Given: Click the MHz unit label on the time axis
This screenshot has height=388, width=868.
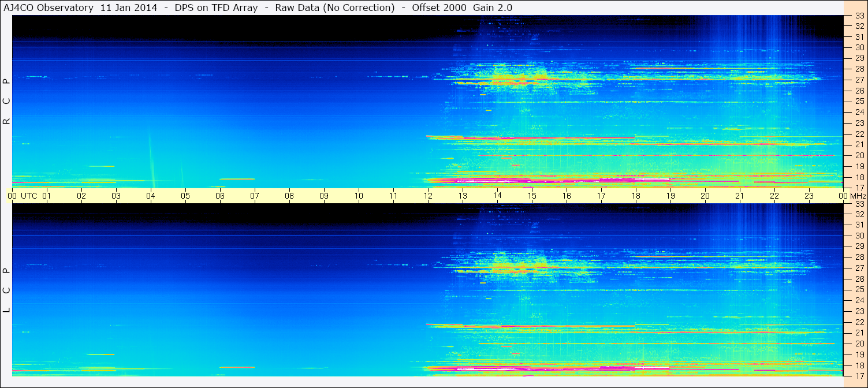Looking at the screenshot, I should 858,196.
